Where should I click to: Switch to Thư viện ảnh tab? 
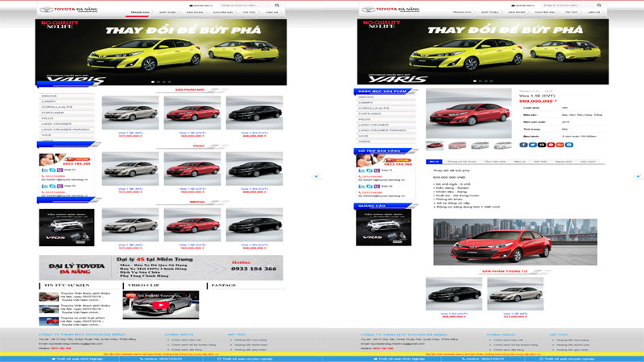click(495, 162)
